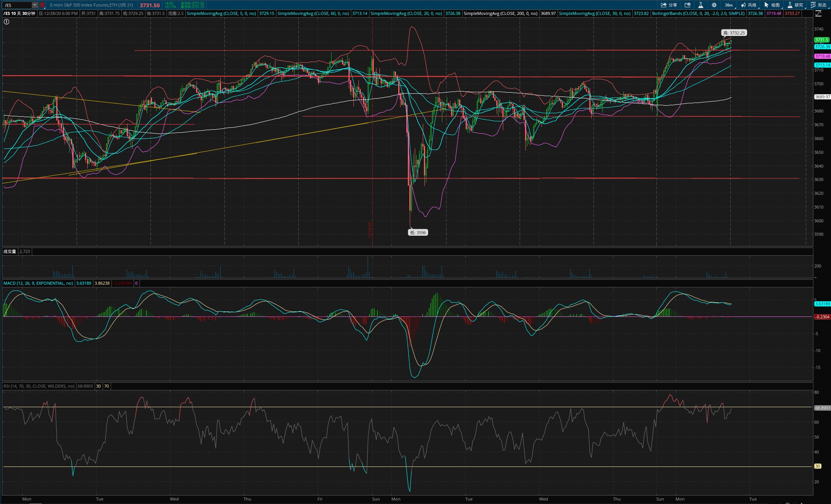
Task: Click the flask studies icon
Action: [x=700, y=5]
